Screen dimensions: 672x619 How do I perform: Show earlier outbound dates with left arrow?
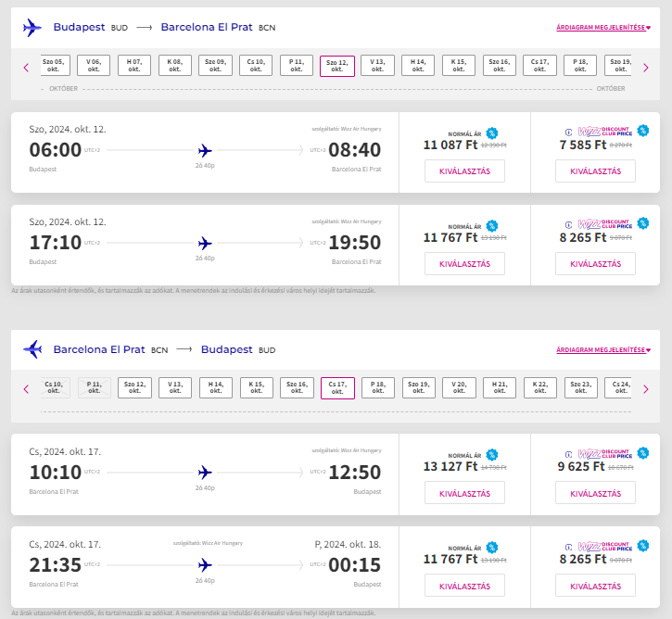pos(26,68)
